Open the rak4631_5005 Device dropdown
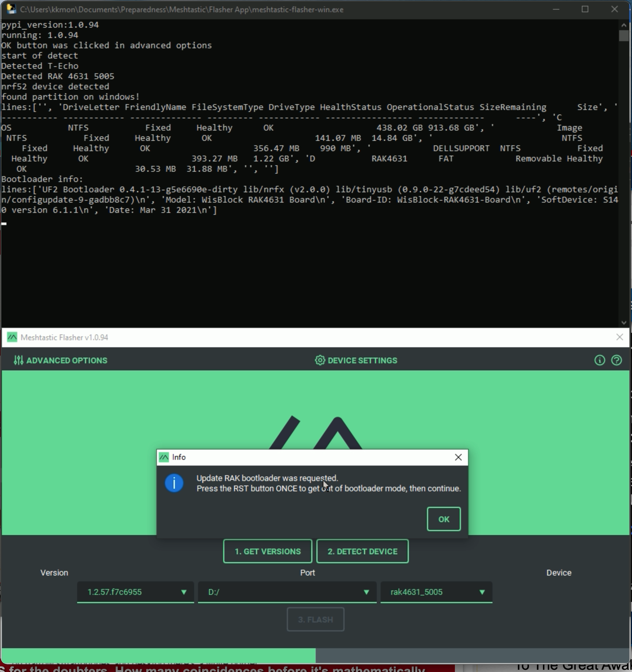The image size is (632, 672). pos(436,592)
